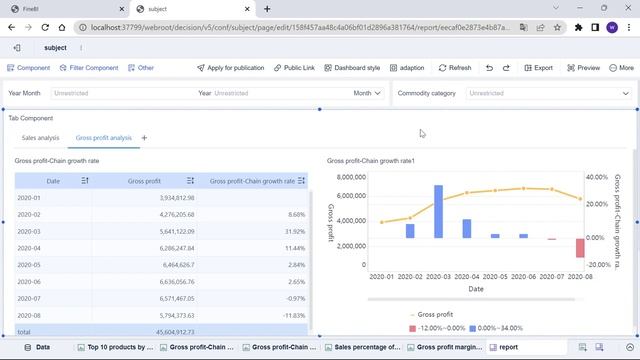Open sort menu for Date column
The width and height of the screenshot is (640, 360).
[85, 180]
